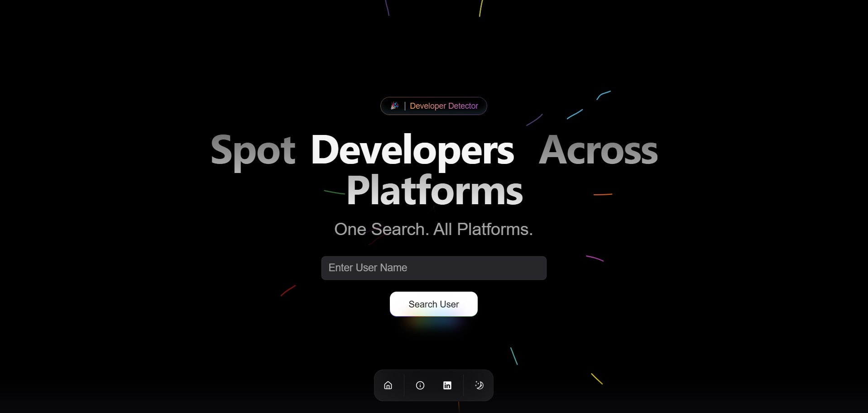Screen dimensions: 868x413
Task: Click inside the Enter User Name field
Action: tap(433, 268)
